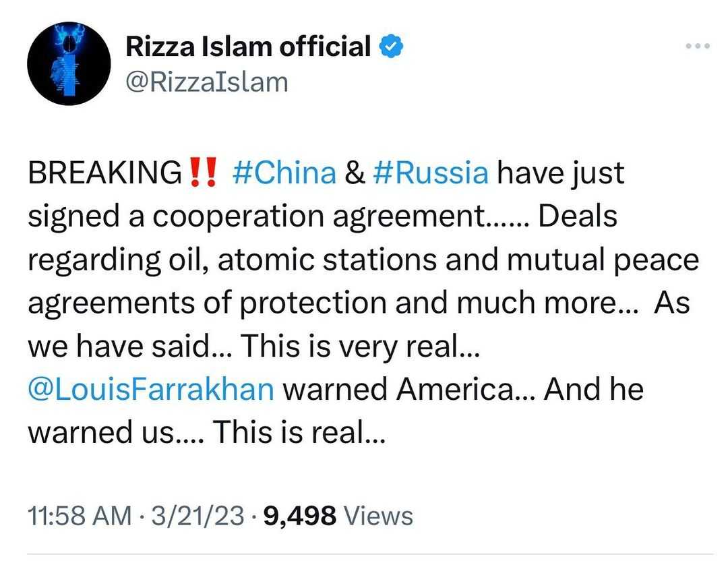Open the three-dot more options menu
The width and height of the screenshot is (728, 565).
[698, 47]
